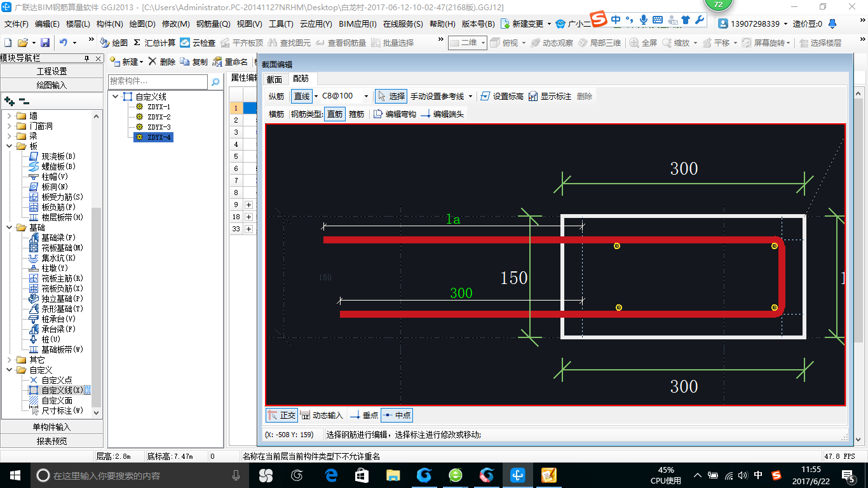Toggle 垂点 perpendicular snap
The image size is (868, 488).
point(364,415)
